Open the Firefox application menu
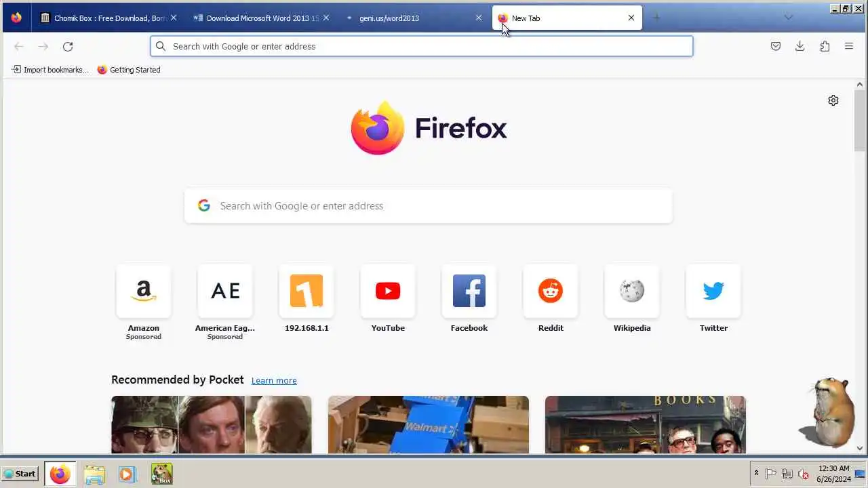The width and height of the screenshot is (868, 488). point(849,46)
